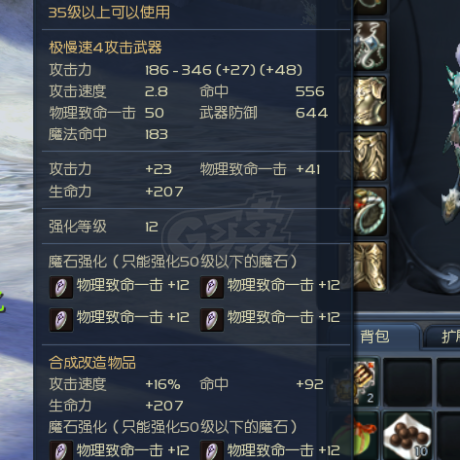Click the first manastone icon under 魔石强化
The height and width of the screenshot is (460, 460).
[61, 287]
